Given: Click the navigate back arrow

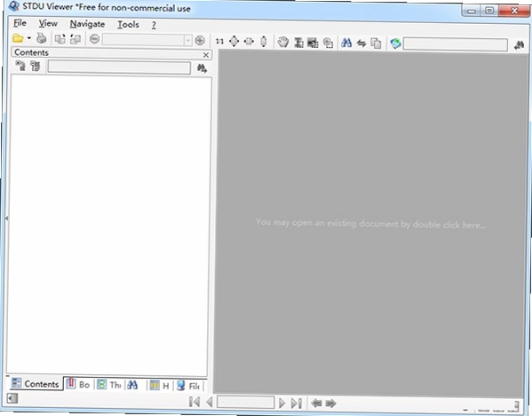Looking at the screenshot, I should pyautogui.click(x=316, y=403).
